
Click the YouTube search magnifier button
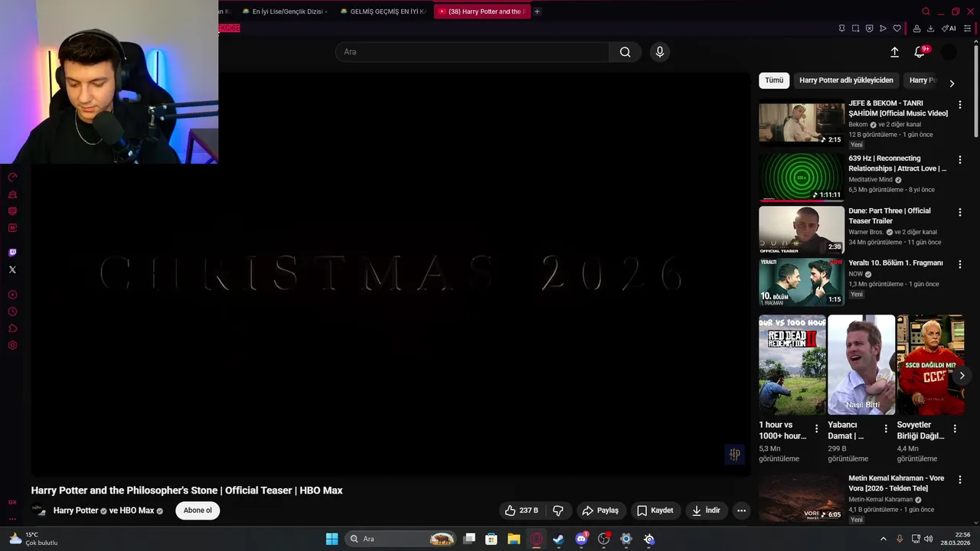click(626, 52)
